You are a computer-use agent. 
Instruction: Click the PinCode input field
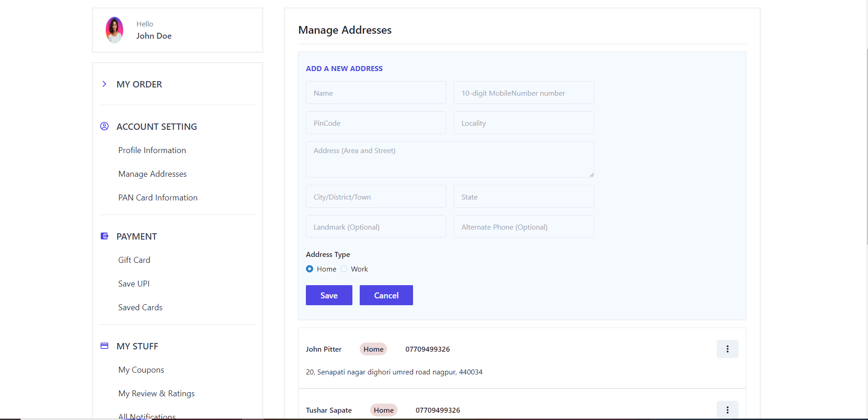(376, 123)
